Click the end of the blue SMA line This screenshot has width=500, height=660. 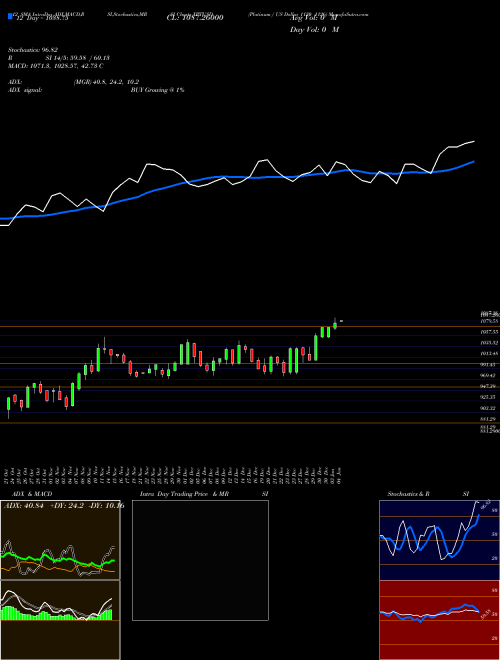(x=474, y=161)
